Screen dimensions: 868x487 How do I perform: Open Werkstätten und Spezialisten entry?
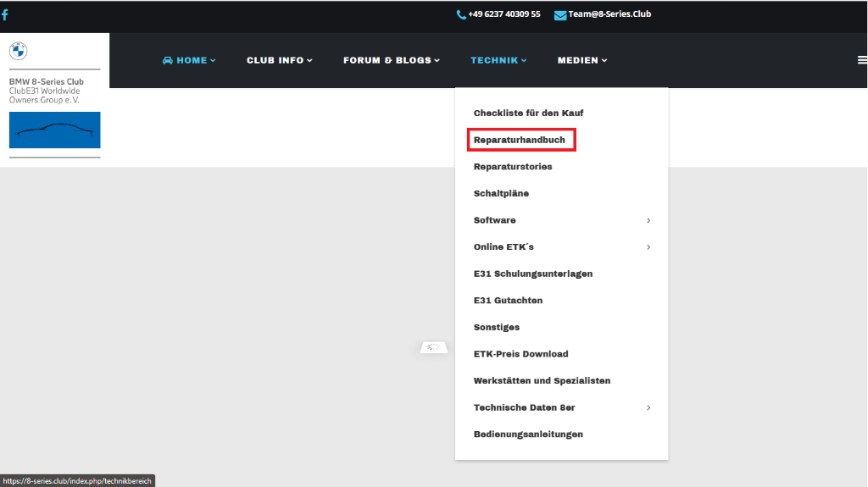tap(542, 381)
